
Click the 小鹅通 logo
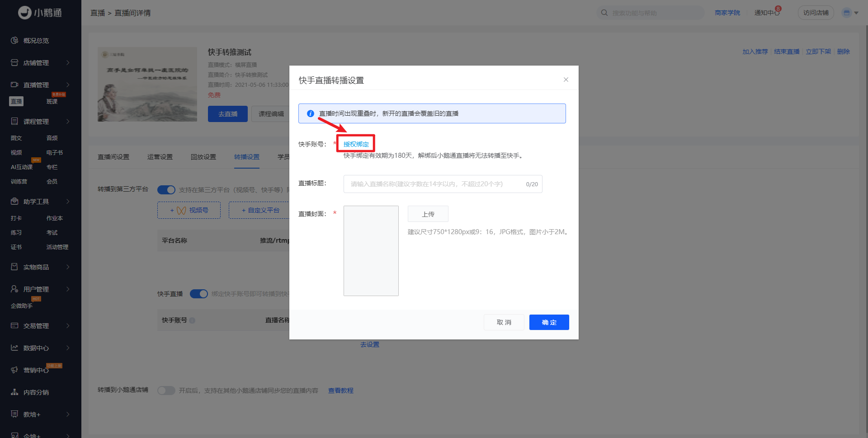40,13
